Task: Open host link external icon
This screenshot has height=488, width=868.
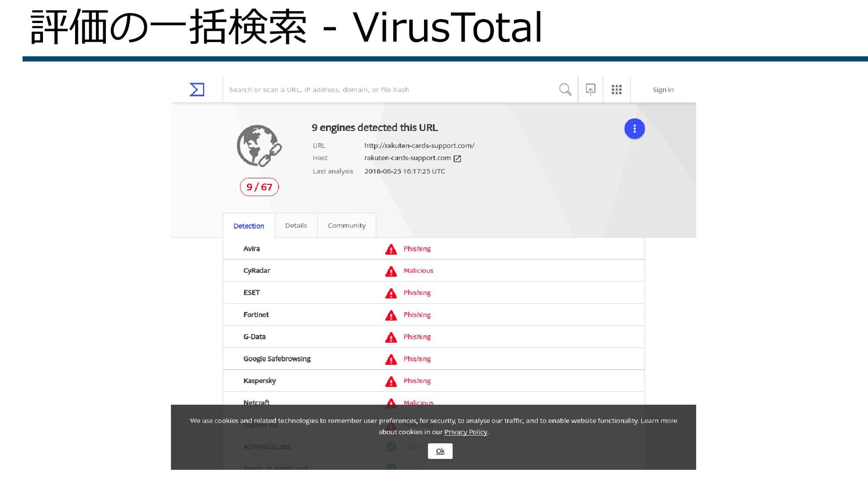Action: [x=457, y=159]
